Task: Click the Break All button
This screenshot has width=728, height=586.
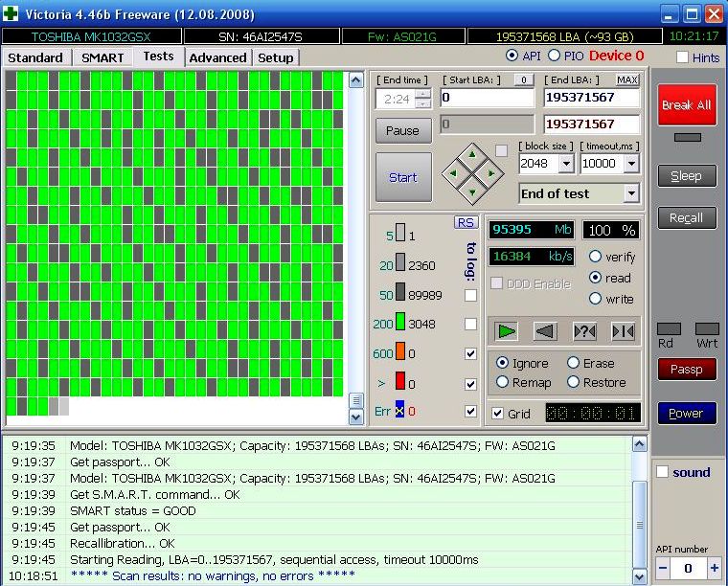Action: point(687,104)
